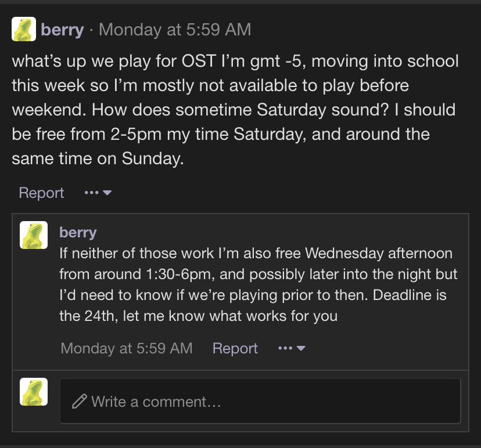Click berry's frog avatar on the main post

24,29
